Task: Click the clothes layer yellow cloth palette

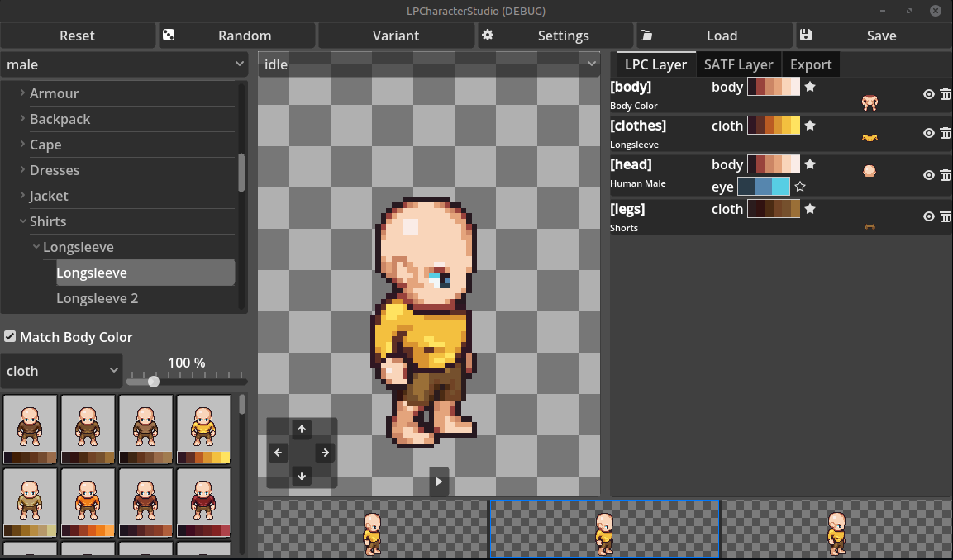Action: 773,126
